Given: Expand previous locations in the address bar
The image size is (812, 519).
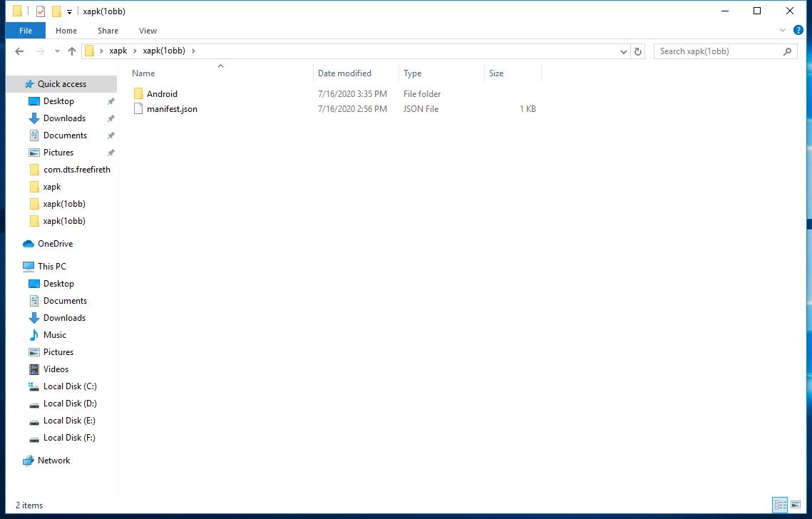Looking at the screenshot, I should click(623, 51).
